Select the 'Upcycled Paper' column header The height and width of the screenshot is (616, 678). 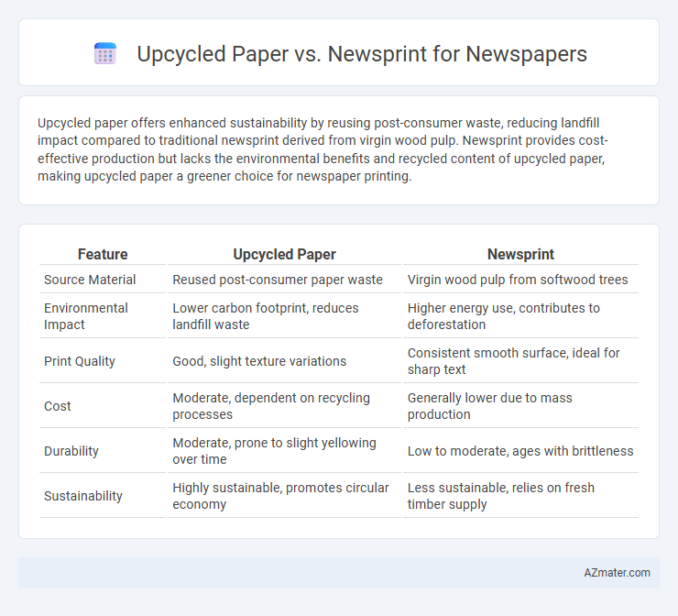(x=285, y=254)
